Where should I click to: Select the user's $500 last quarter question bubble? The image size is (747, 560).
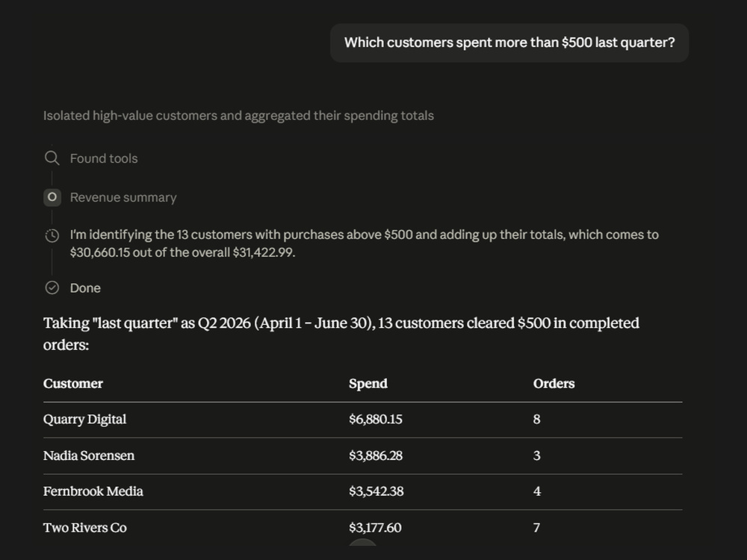pyautogui.click(x=509, y=43)
